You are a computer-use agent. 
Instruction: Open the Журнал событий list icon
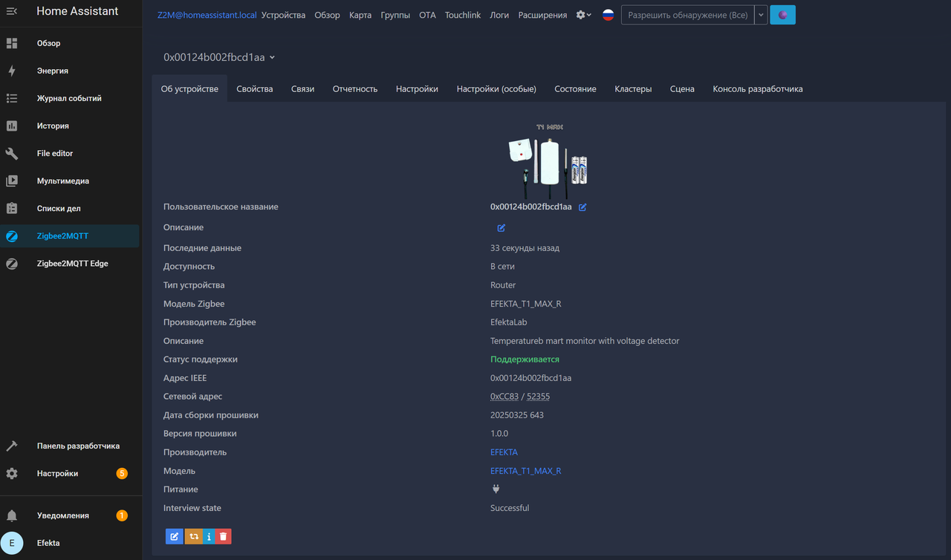(12, 98)
